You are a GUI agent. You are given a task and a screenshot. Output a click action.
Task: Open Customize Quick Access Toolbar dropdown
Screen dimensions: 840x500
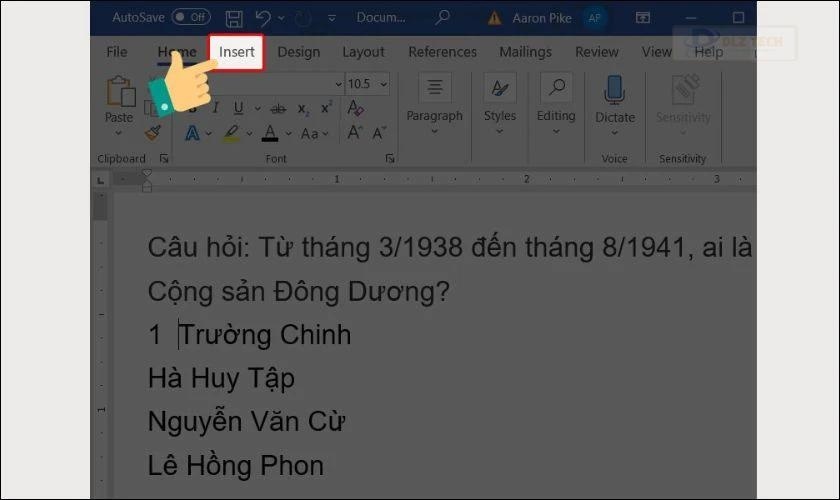click(x=332, y=18)
